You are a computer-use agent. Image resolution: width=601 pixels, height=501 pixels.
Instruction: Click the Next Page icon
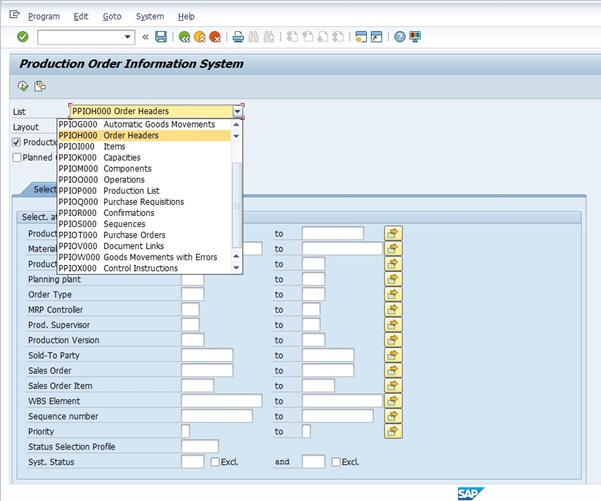click(323, 37)
